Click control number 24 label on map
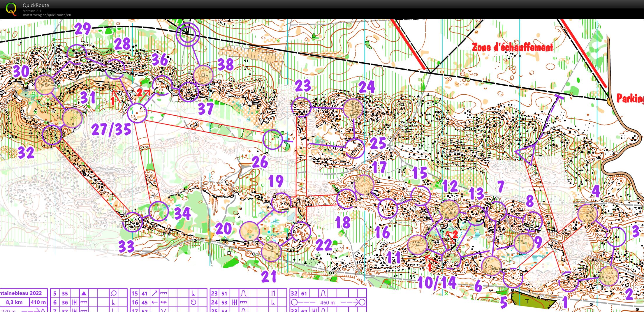644x312 pixels. pos(367,87)
